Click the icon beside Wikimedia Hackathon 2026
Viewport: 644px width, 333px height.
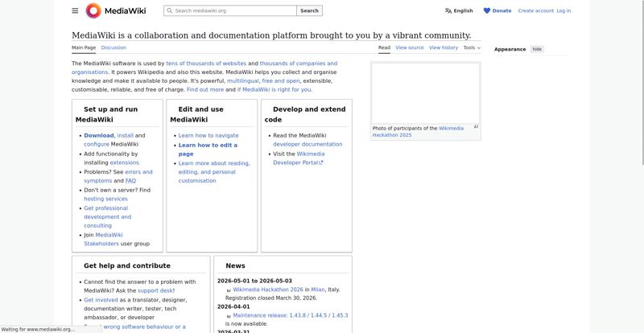click(x=229, y=290)
